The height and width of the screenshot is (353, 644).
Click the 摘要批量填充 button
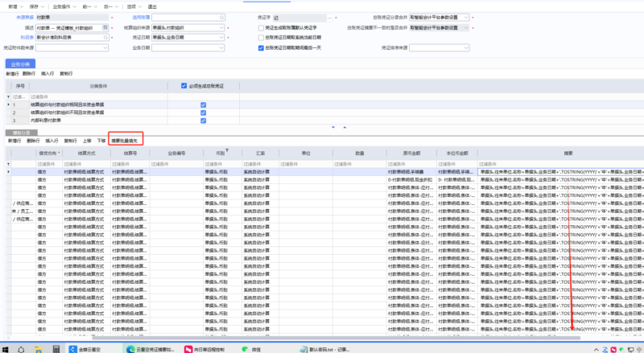click(126, 140)
